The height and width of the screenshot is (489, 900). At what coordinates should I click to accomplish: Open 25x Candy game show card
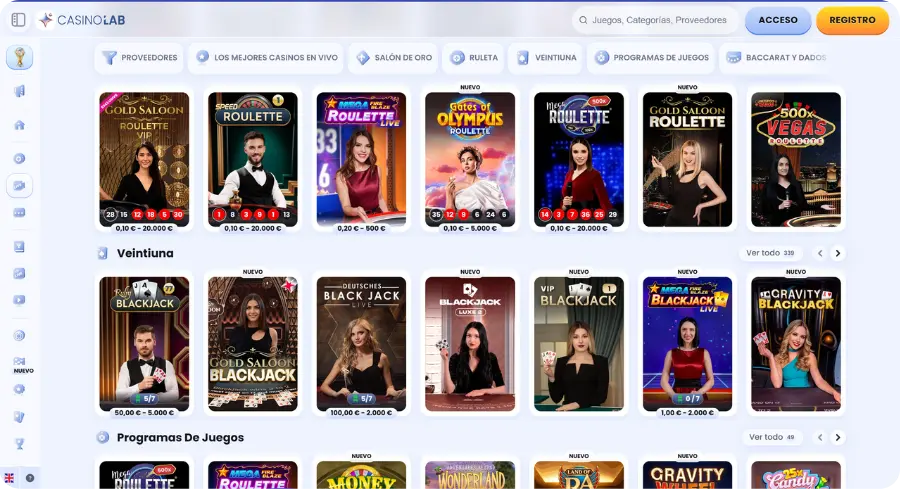click(796, 475)
